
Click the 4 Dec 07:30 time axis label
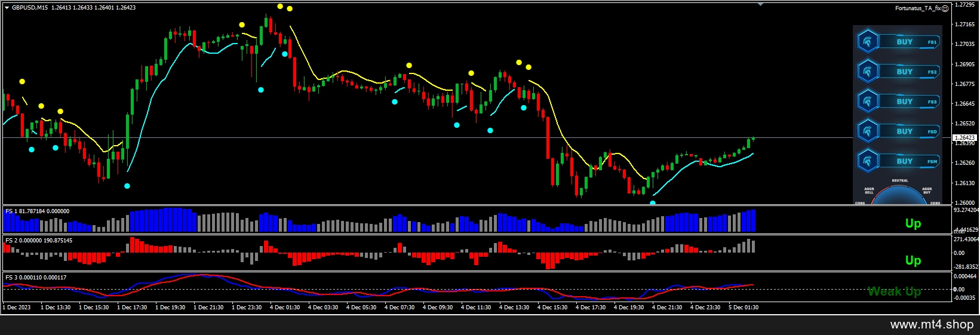pyautogui.click(x=400, y=308)
